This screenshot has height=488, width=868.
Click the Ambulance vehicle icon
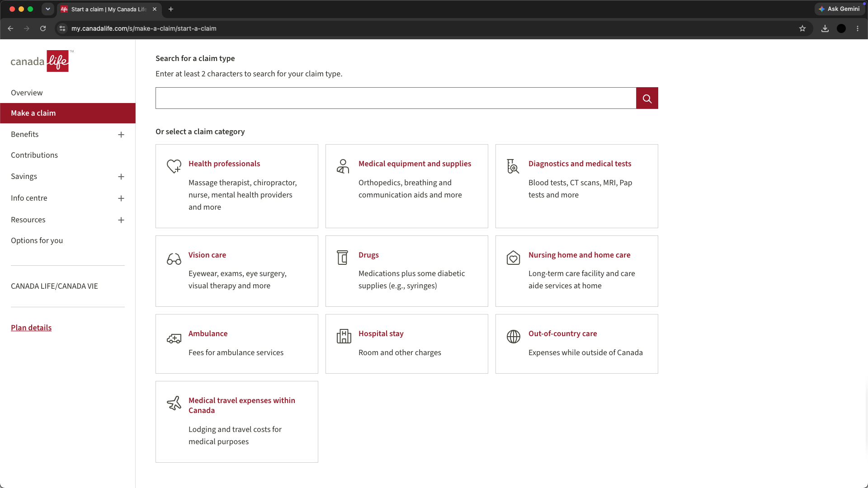tap(174, 338)
